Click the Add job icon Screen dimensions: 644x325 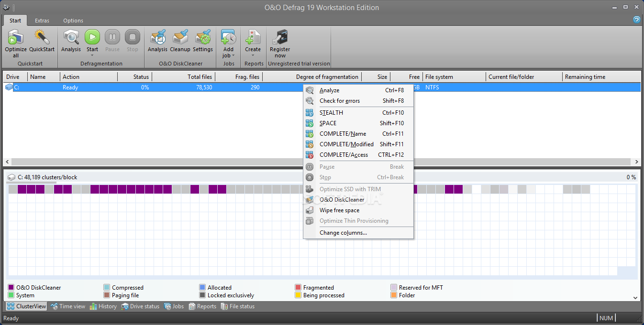coord(229,37)
